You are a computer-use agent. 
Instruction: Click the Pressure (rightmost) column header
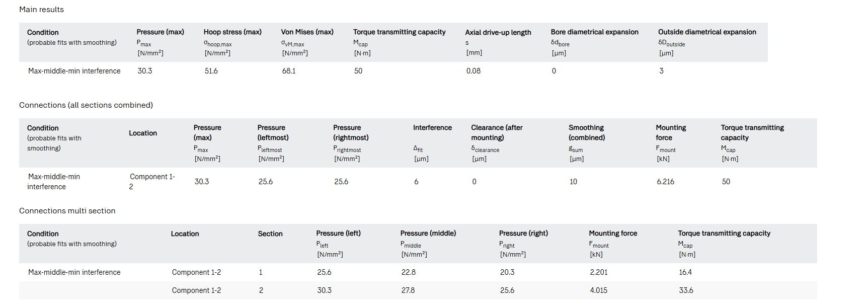coord(351,132)
